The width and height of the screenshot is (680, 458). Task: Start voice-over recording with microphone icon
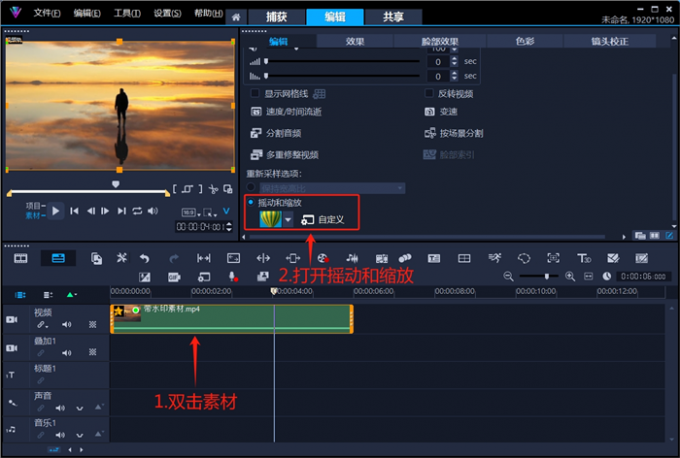[233, 277]
